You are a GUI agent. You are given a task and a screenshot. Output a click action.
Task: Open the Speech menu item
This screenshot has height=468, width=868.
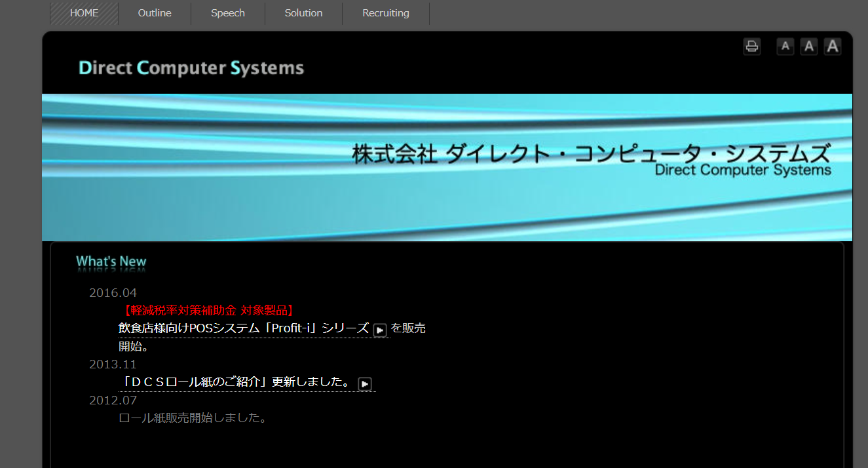point(228,13)
